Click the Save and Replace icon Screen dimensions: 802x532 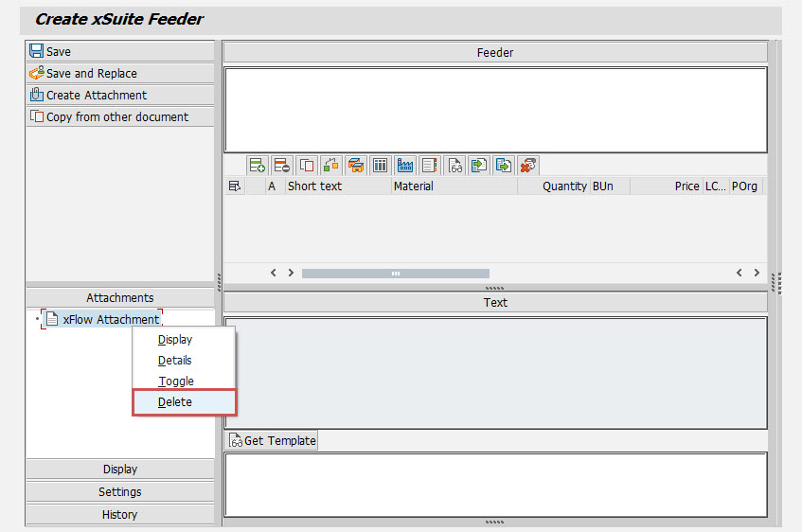click(36, 73)
